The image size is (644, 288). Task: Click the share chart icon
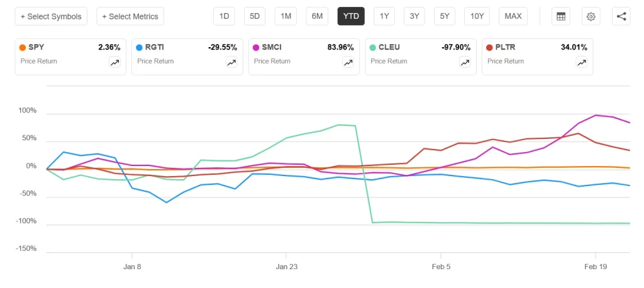pos(621,16)
